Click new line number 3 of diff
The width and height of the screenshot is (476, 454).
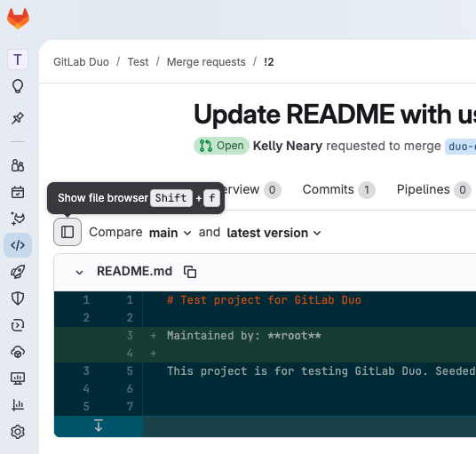coord(130,336)
